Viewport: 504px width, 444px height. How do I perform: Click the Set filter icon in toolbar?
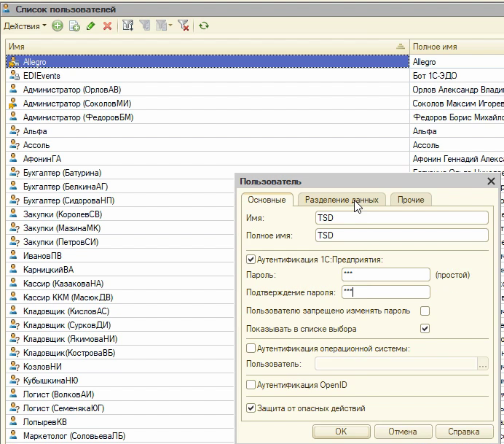click(128, 26)
